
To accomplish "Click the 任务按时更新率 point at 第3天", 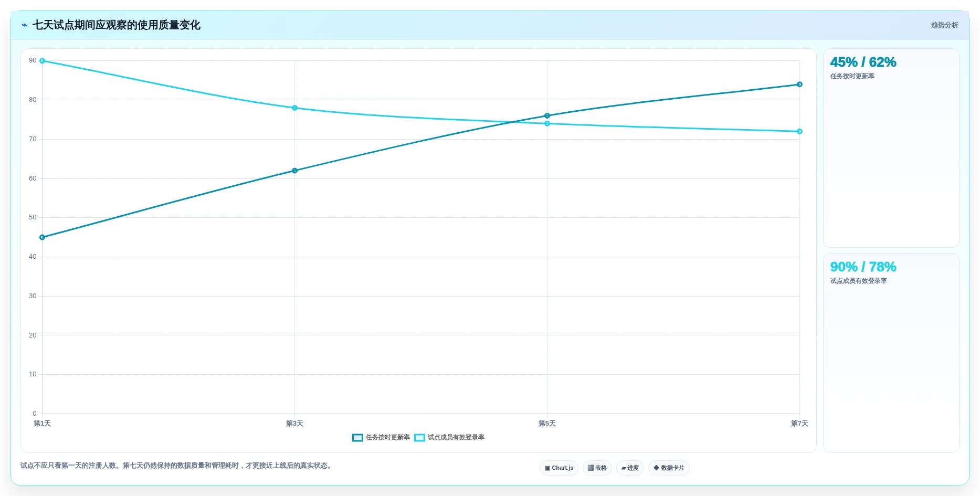I will 294,171.
